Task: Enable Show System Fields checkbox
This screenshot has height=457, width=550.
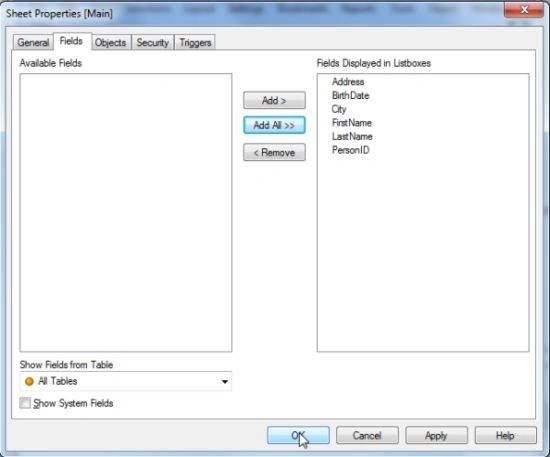Action: click(25, 403)
